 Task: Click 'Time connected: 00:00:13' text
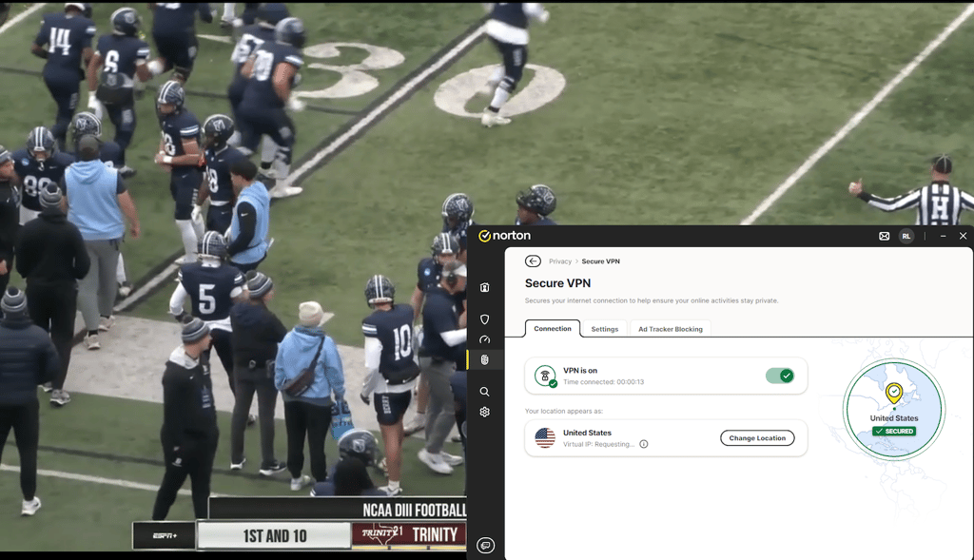(603, 382)
